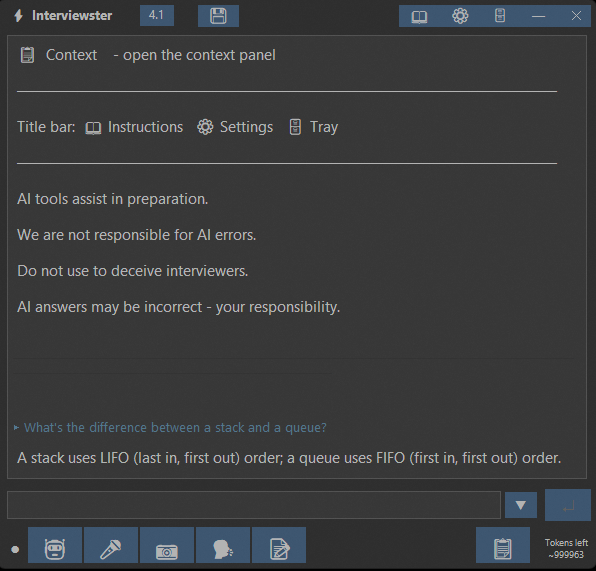Collapse the stack and queue question
Viewport: 596px width, 571px height.
point(16,428)
